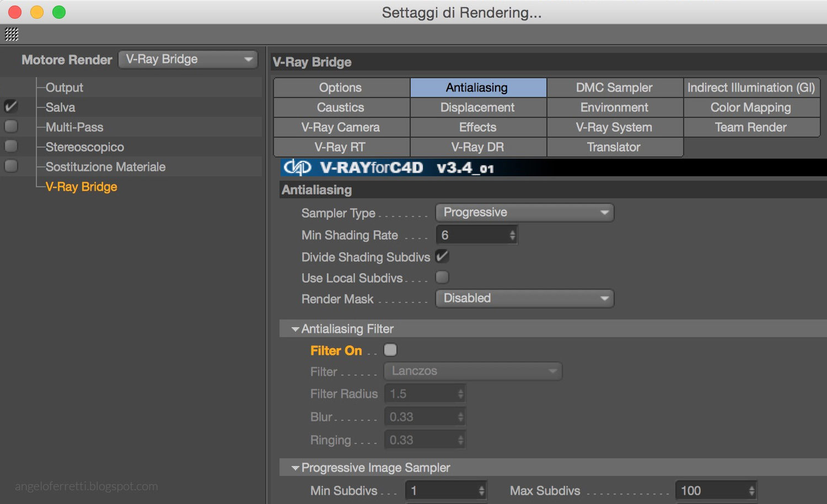Click the Ringing stepper arrows
This screenshot has height=504, width=827.
[461, 440]
